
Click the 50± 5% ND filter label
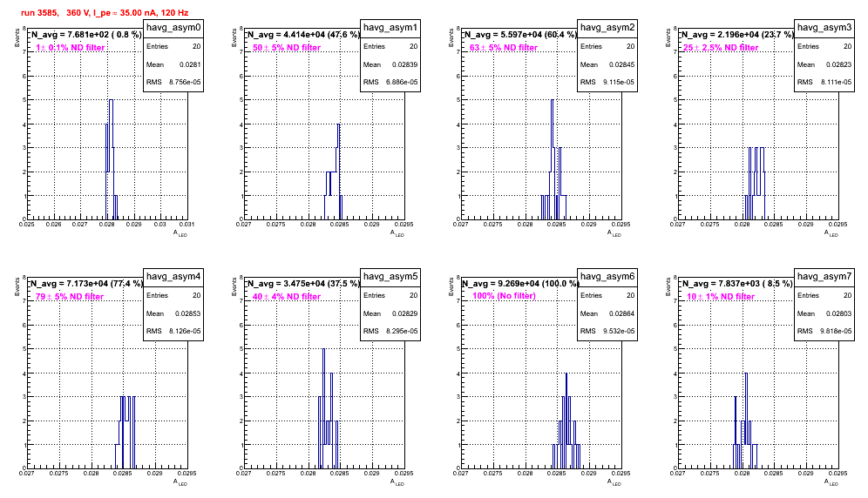click(x=287, y=48)
